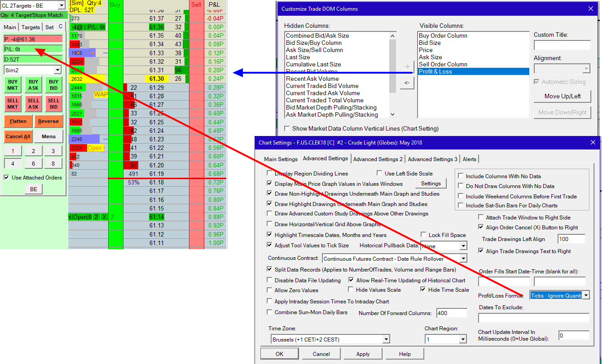
Task: Enable Include Columns With No Data
Action: pos(461,176)
